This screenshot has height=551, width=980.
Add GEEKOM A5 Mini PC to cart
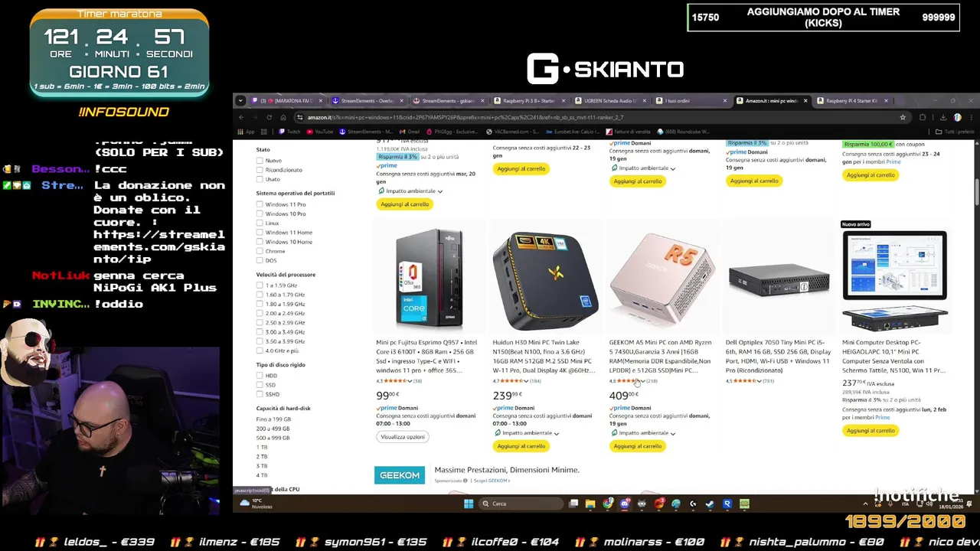[637, 446]
